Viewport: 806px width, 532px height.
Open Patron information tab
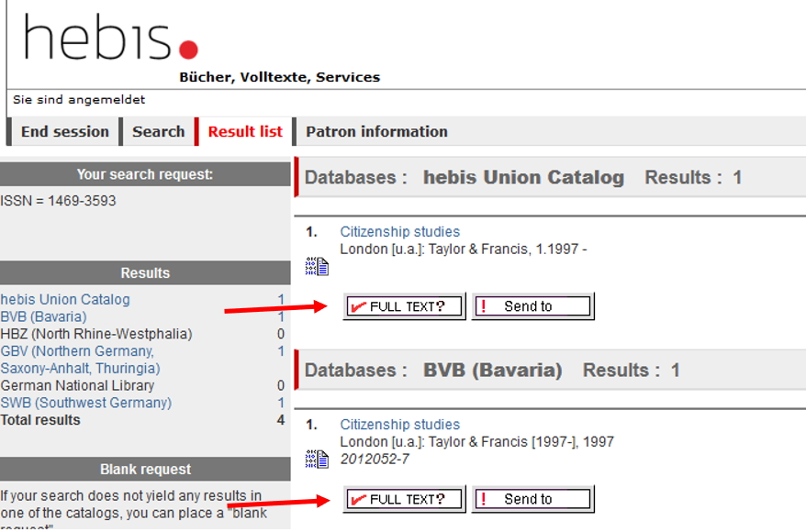376,131
